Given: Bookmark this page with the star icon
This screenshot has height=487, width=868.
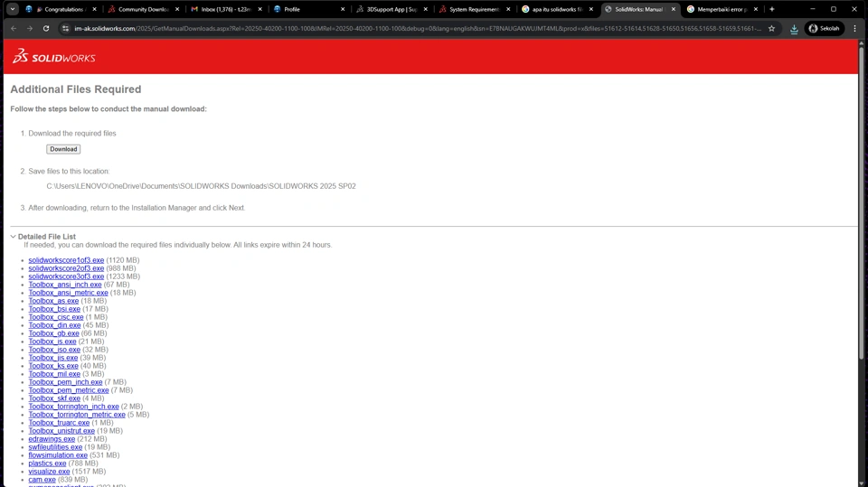Looking at the screenshot, I should (x=771, y=28).
